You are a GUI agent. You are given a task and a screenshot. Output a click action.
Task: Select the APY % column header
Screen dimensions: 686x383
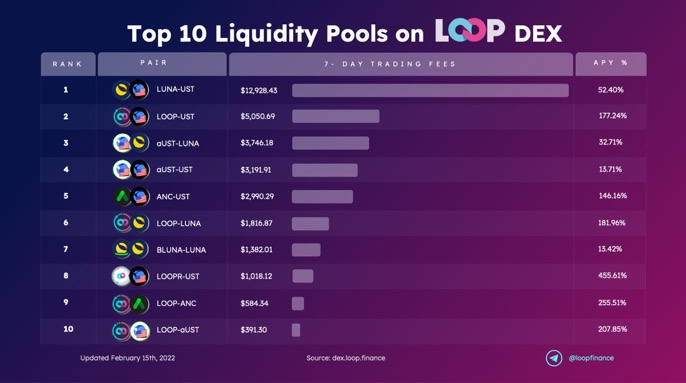click(611, 64)
